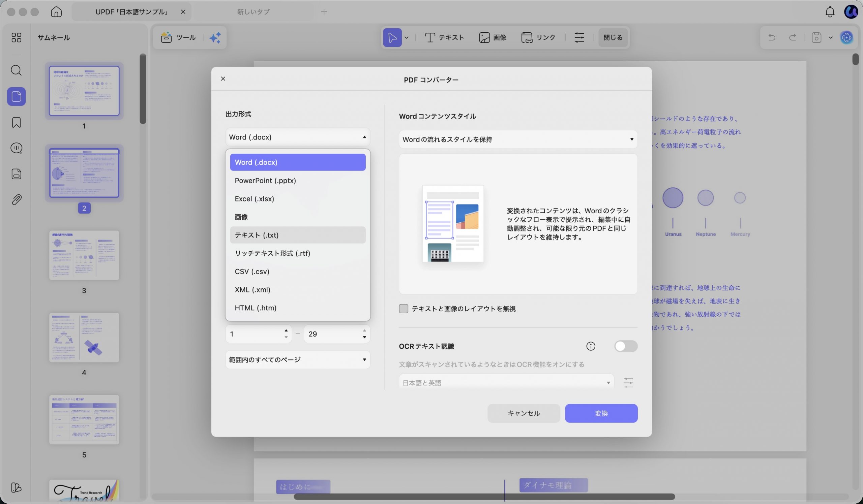
Task: Check テキストと画像のレイアウトを無視 checkbox
Action: (404, 309)
